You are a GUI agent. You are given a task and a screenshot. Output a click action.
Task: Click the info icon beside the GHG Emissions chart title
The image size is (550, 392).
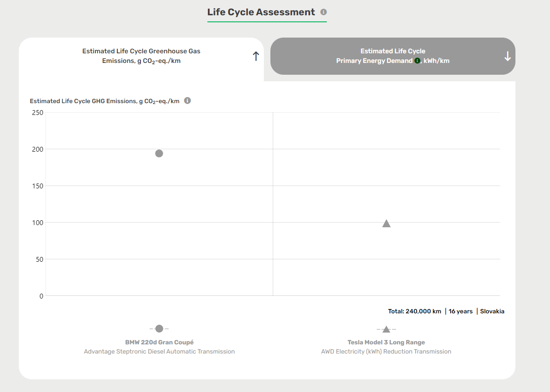click(187, 101)
